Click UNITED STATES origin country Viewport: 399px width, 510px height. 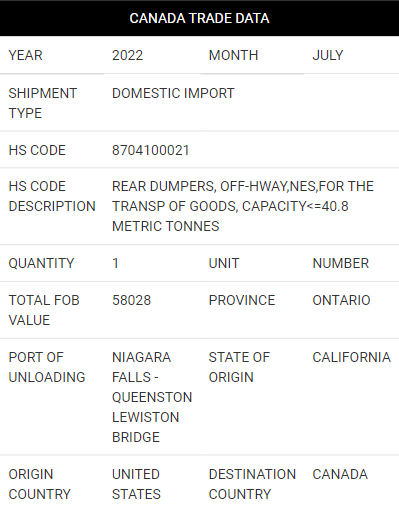[136, 484]
